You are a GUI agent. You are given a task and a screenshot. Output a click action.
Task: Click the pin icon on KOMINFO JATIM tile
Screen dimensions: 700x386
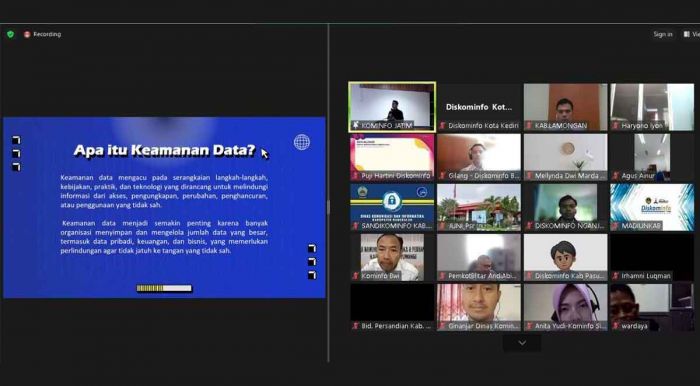(356, 126)
